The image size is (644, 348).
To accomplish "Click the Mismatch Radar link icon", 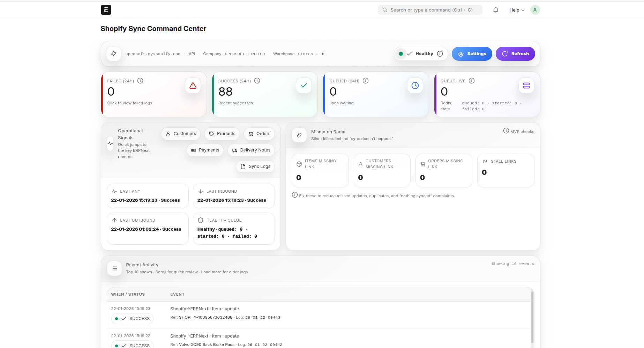I will (299, 135).
